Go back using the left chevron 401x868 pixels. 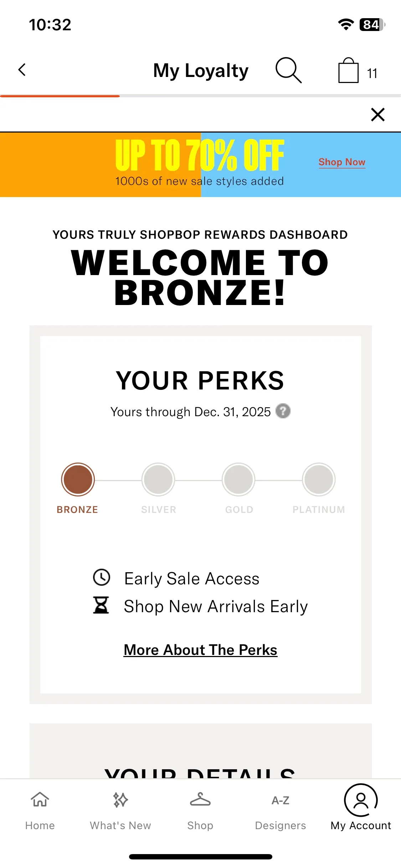(x=22, y=70)
